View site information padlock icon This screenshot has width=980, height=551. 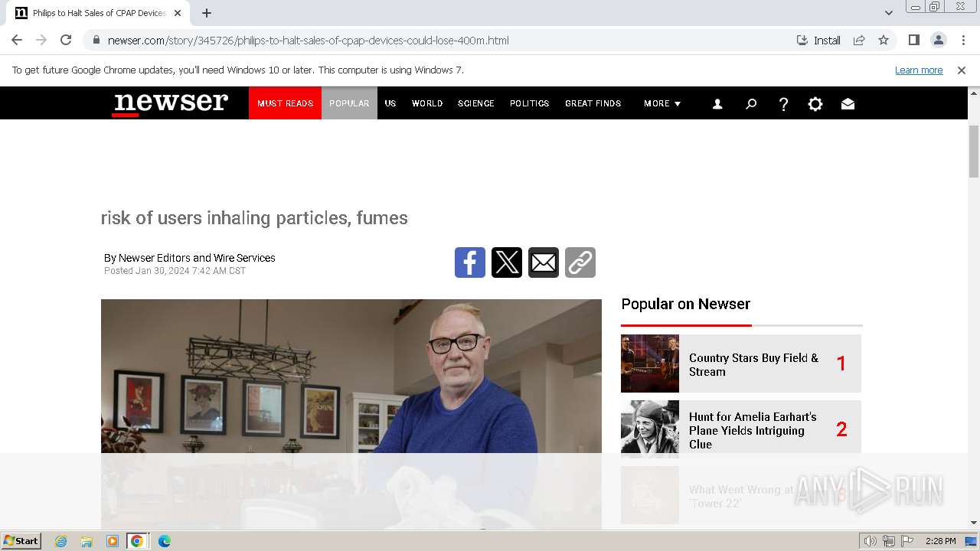coord(96,41)
